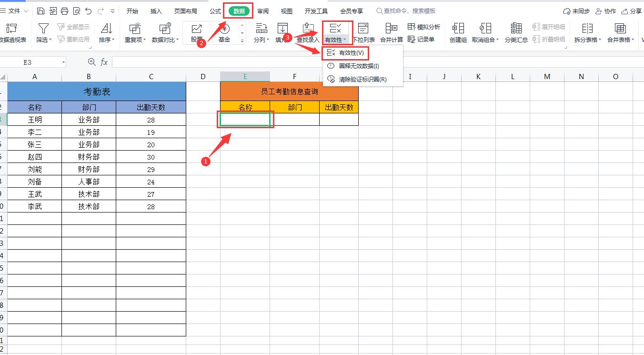
Task: Click the zoom magnifier icon beside fx
Action: click(92, 62)
